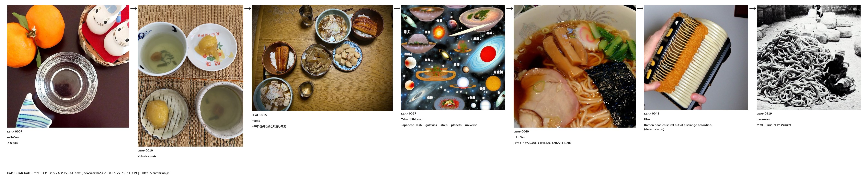Click the arrow after the LEAF 0027 image
This screenshot has height=178, width=868.
coord(510,8)
